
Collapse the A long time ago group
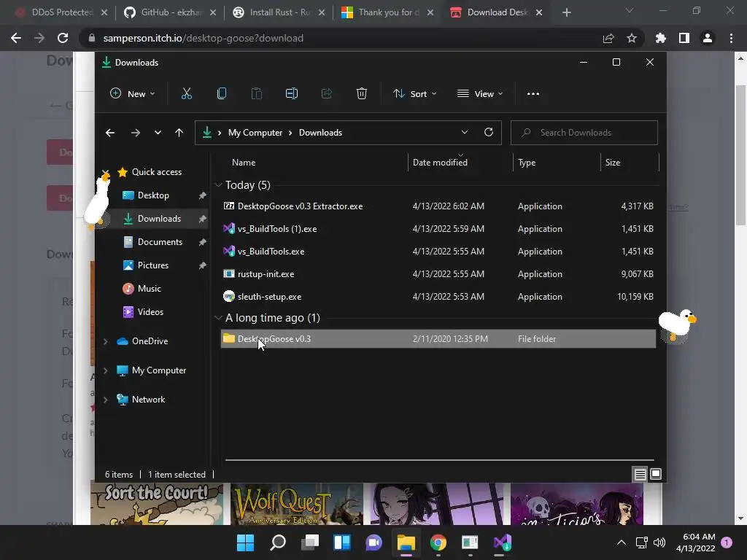point(219,318)
